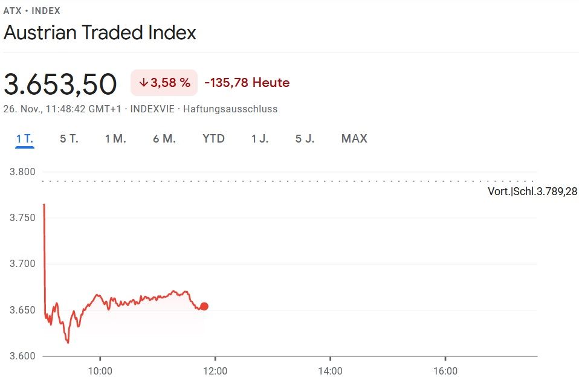Switch to the 1 J. range tab
This screenshot has height=392, width=579.
260,139
